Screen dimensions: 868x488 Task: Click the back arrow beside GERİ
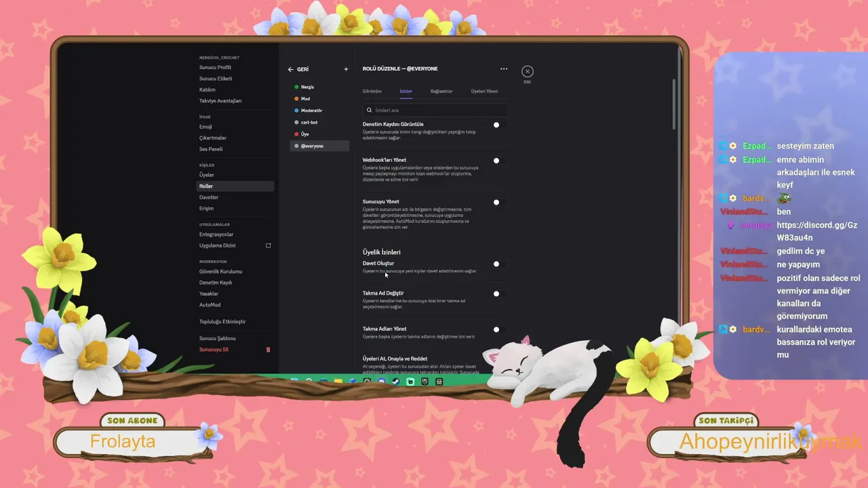point(290,69)
